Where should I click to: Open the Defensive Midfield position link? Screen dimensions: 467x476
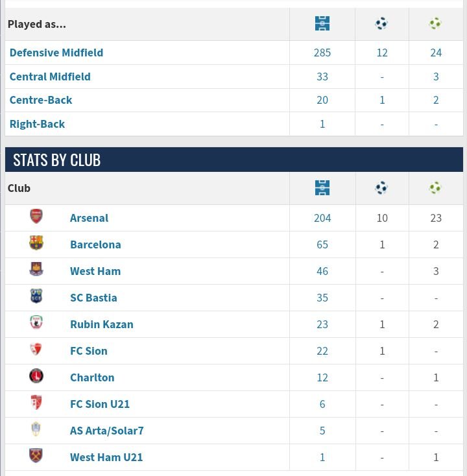click(56, 53)
